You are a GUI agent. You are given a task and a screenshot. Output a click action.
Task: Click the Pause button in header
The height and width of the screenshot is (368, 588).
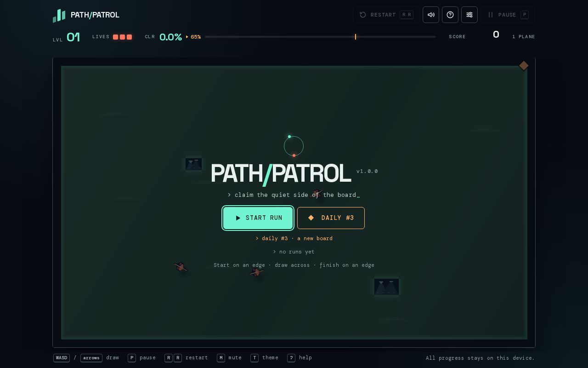[x=508, y=15]
